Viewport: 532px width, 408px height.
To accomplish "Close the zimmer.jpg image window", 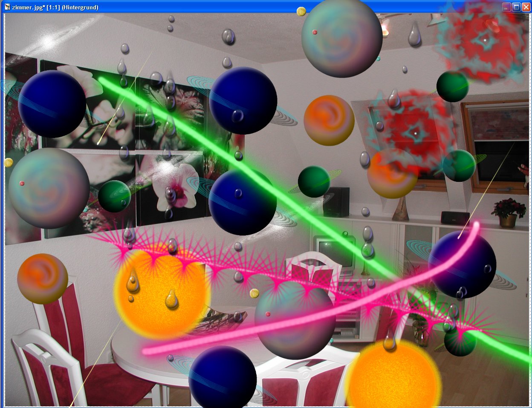I will (526, 7).
